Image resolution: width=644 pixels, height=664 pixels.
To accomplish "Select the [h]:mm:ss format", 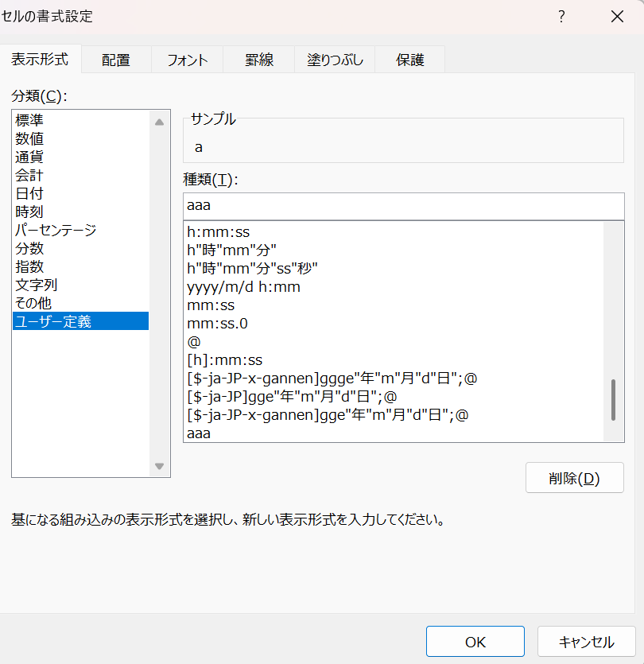I will [224, 360].
